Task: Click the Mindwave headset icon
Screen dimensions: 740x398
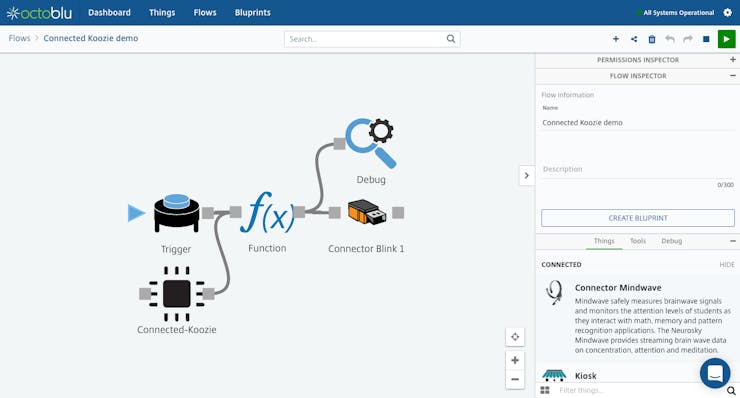Action: point(554,292)
